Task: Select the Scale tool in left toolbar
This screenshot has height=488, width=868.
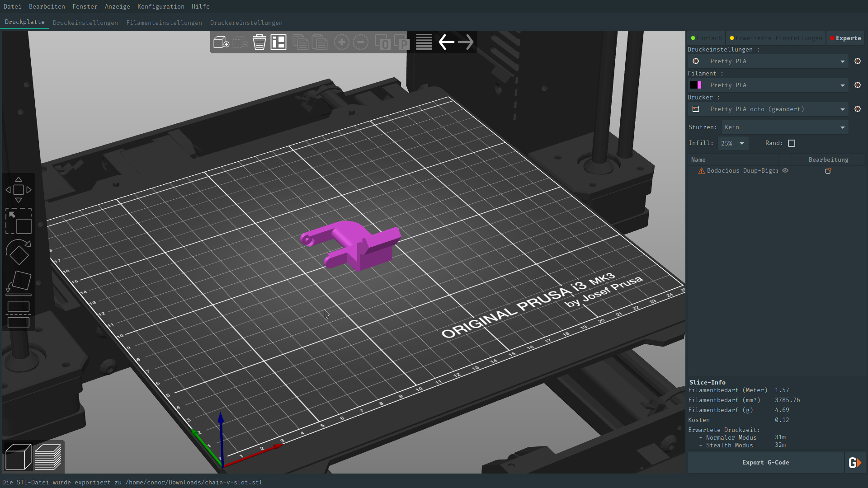Action: coord(19,221)
